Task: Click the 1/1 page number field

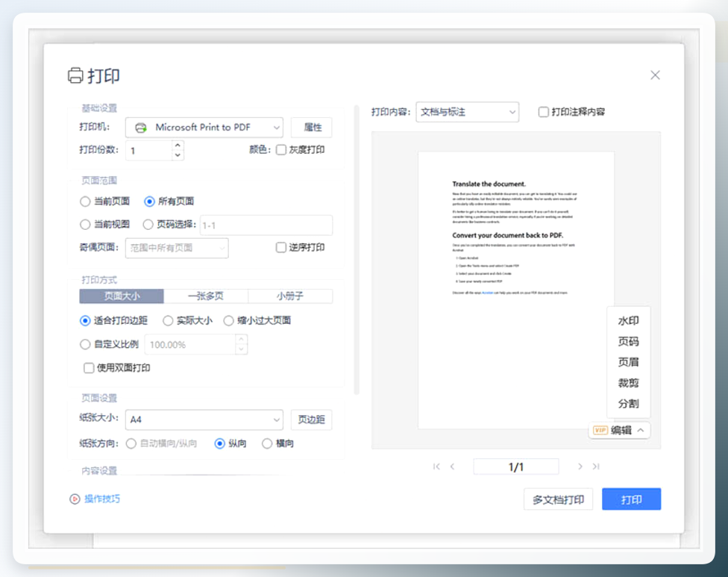Action: [x=516, y=467]
